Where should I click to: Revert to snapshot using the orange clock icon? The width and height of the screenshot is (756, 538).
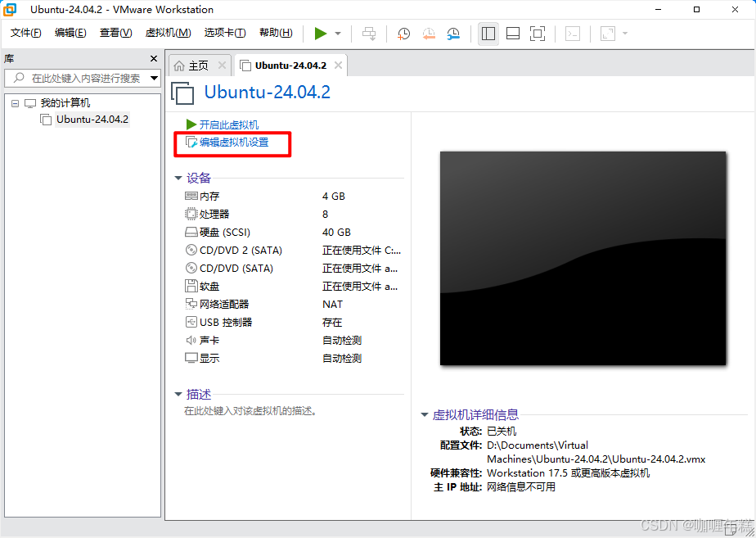click(429, 34)
